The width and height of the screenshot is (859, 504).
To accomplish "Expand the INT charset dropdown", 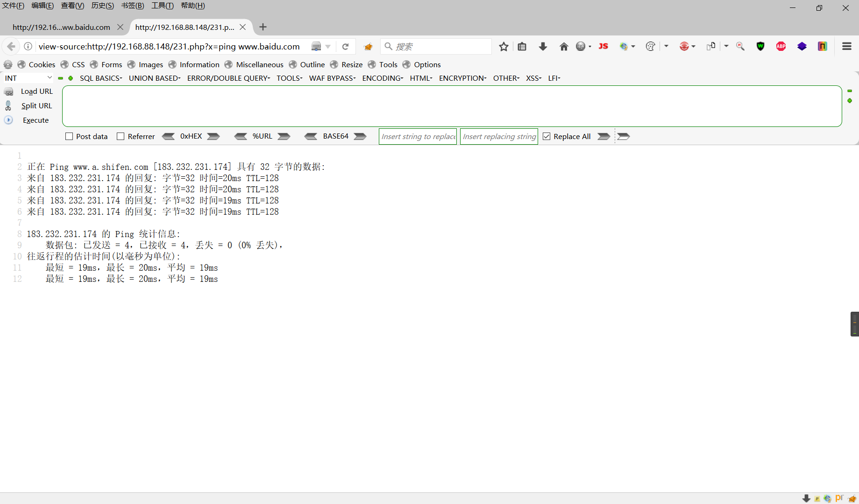I will [x=50, y=77].
